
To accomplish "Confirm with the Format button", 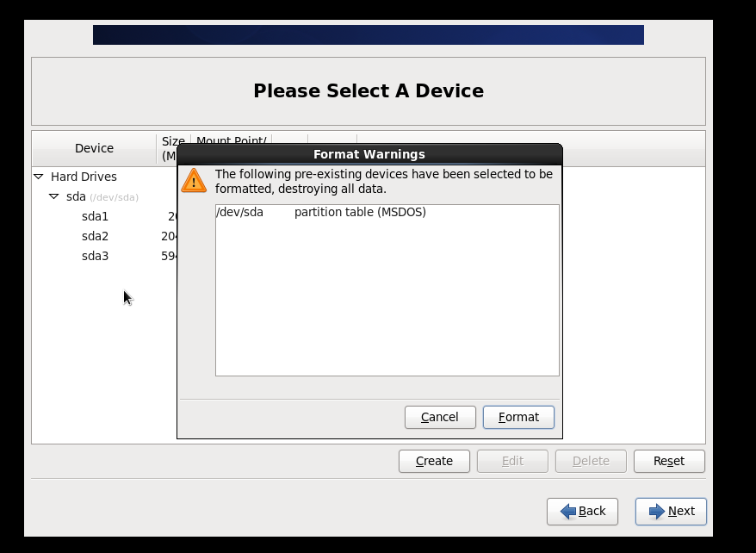I will [x=518, y=417].
